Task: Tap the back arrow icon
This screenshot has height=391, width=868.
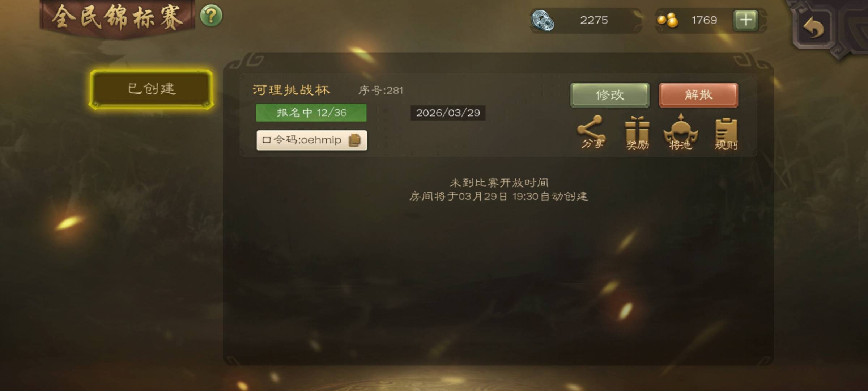Action: pos(813,28)
